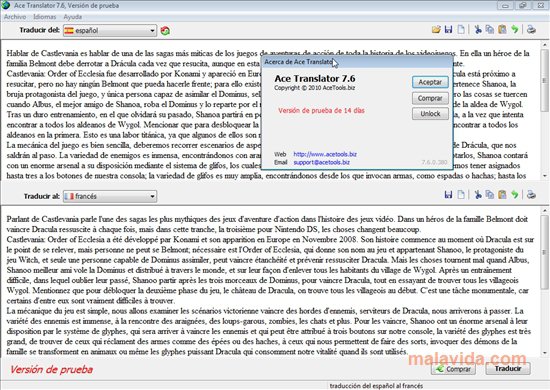Click Aceptar in the About dialog
550x390 pixels.
tap(430, 82)
